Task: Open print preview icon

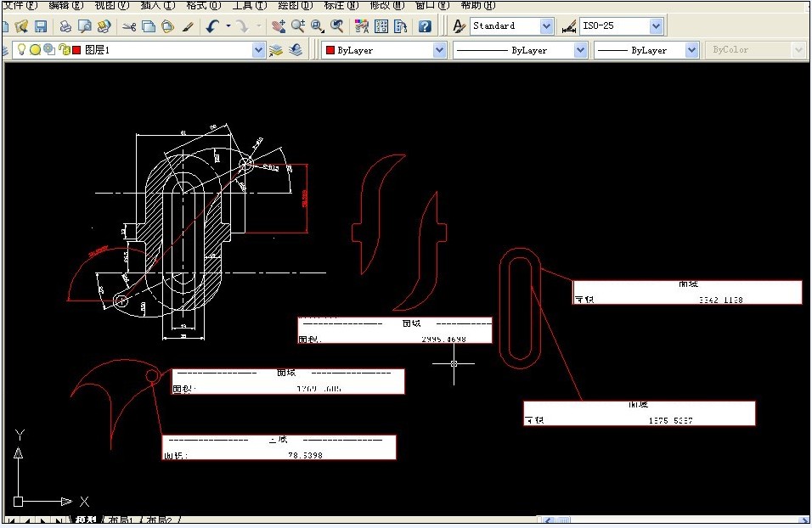Action: [84, 25]
